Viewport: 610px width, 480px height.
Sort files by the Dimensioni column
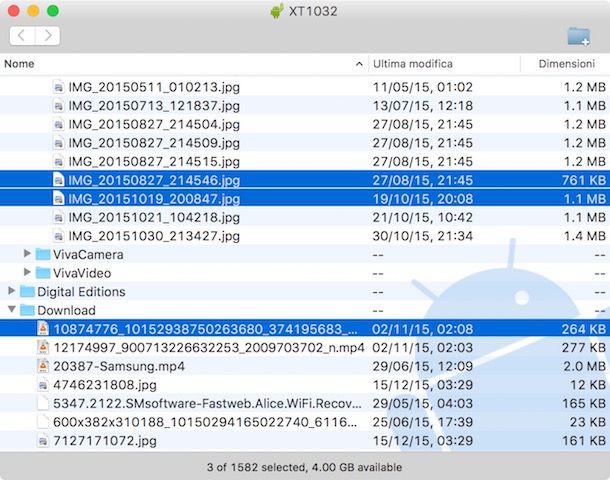click(x=566, y=64)
